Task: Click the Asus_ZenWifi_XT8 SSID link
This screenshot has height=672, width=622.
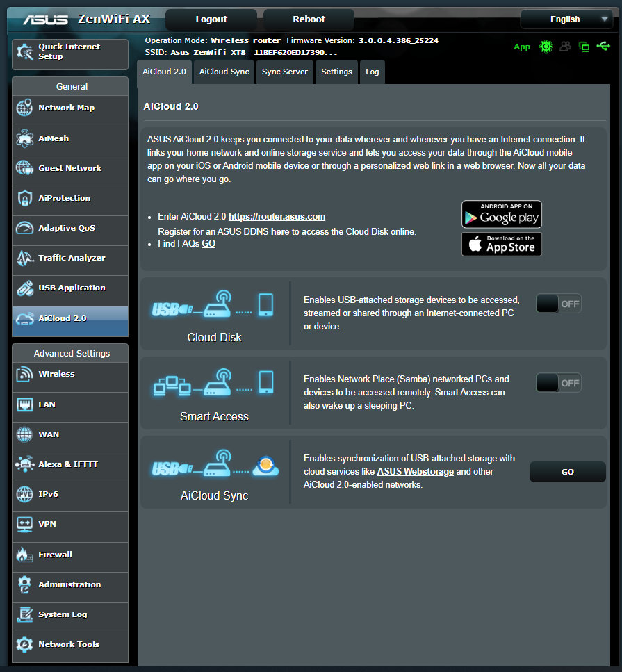Action: point(208,52)
